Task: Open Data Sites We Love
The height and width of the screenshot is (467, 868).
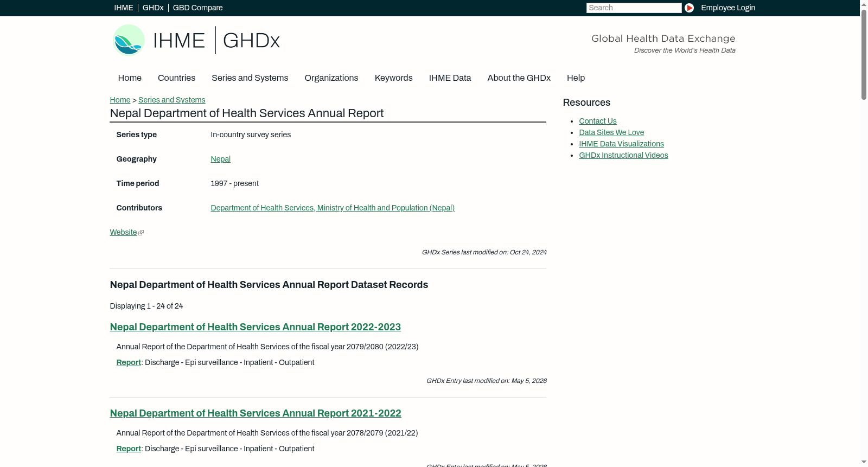Action: [611, 132]
